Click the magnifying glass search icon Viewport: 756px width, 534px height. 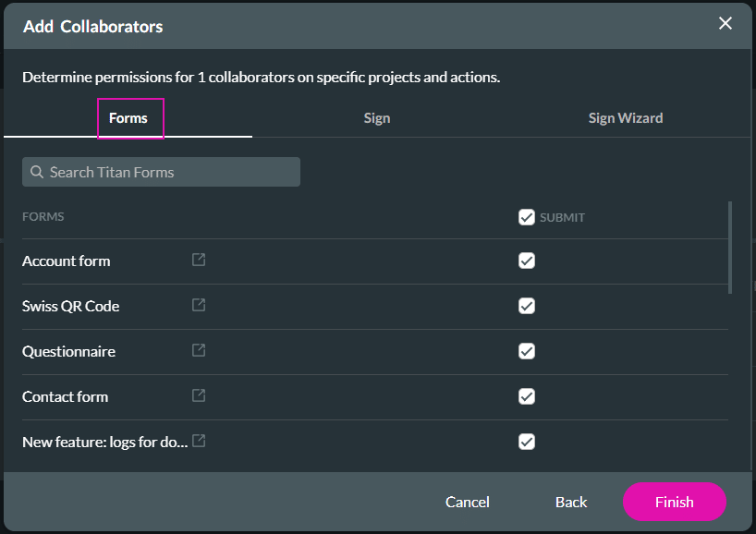pos(36,172)
